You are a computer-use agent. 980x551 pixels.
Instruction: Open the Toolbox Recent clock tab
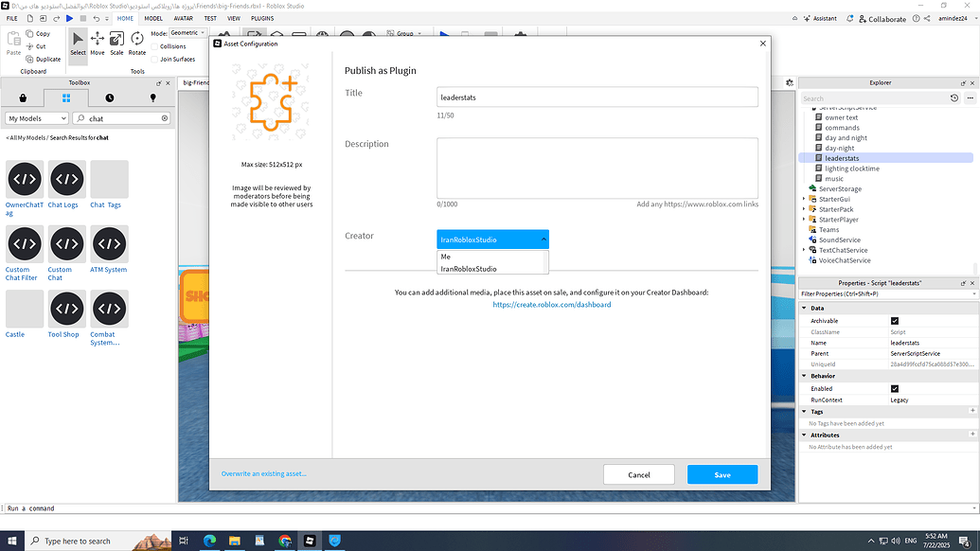coord(110,98)
